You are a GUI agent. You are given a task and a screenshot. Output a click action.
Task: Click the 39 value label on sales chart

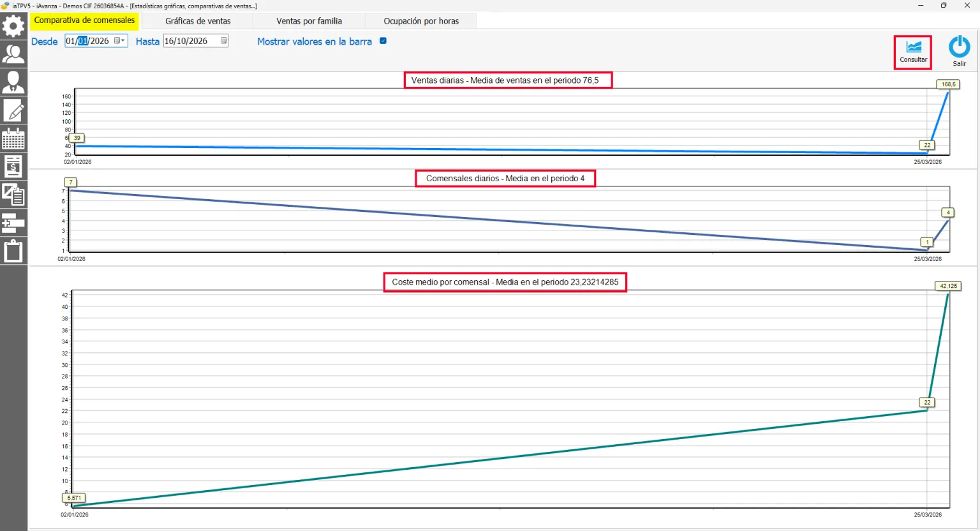point(77,138)
